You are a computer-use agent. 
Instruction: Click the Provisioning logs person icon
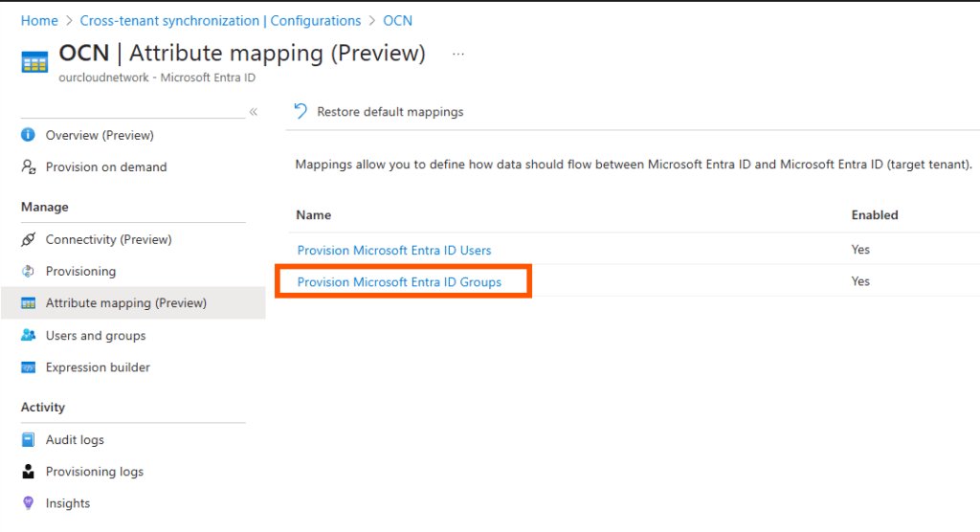point(28,472)
